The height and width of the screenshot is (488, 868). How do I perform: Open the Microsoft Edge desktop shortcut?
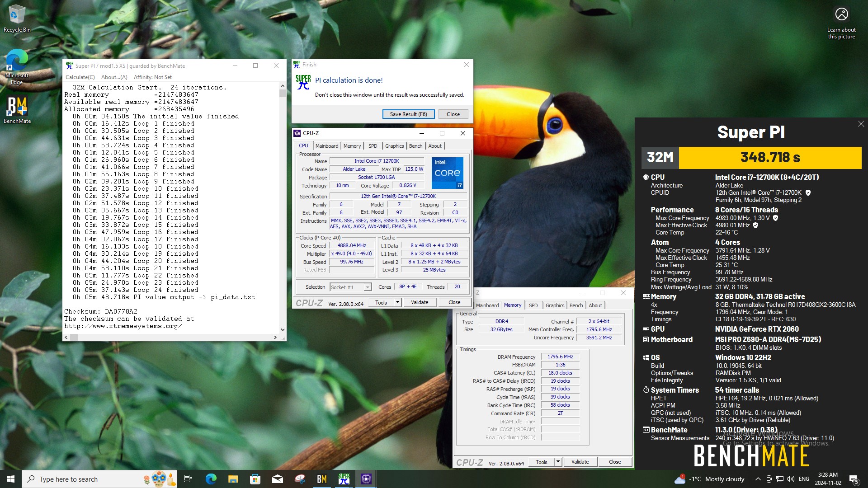point(17,67)
